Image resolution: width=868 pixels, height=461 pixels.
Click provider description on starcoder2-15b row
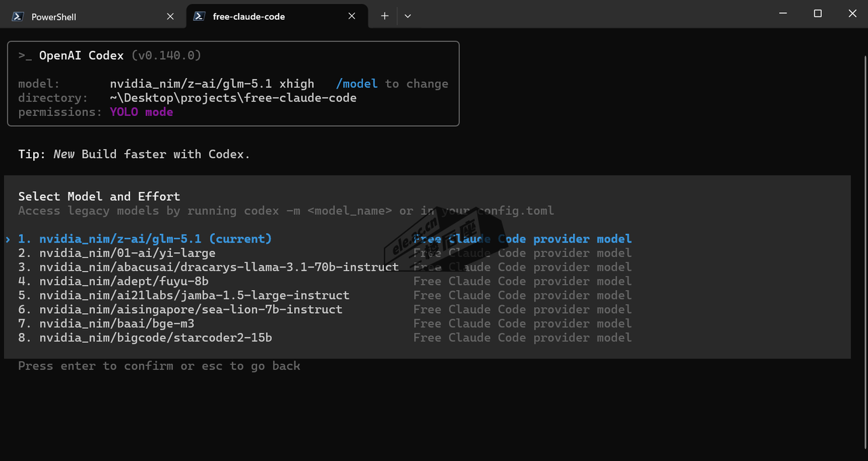click(522, 338)
